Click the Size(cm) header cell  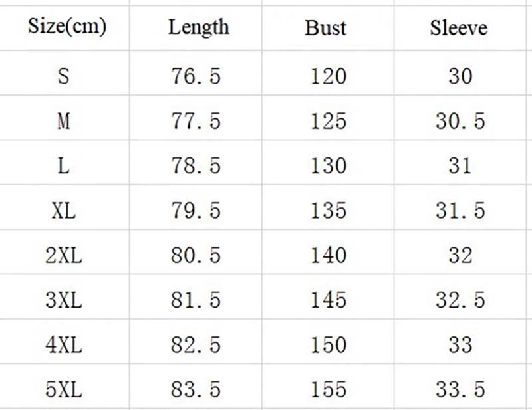[66, 27]
